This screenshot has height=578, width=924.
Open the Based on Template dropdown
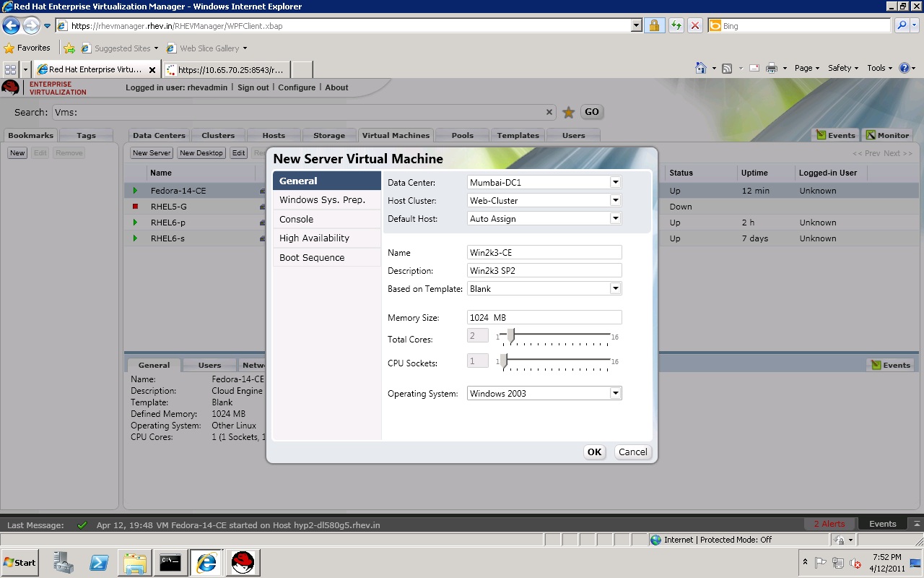pyautogui.click(x=615, y=289)
